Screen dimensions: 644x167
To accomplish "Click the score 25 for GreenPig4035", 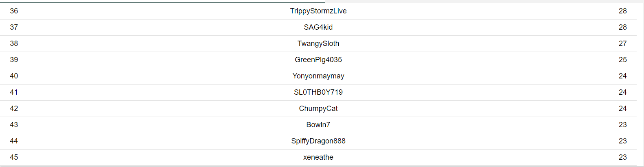I will click(x=623, y=60).
